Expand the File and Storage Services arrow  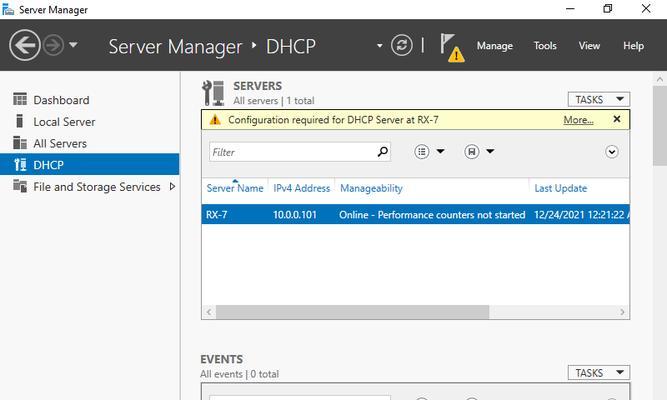point(172,186)
